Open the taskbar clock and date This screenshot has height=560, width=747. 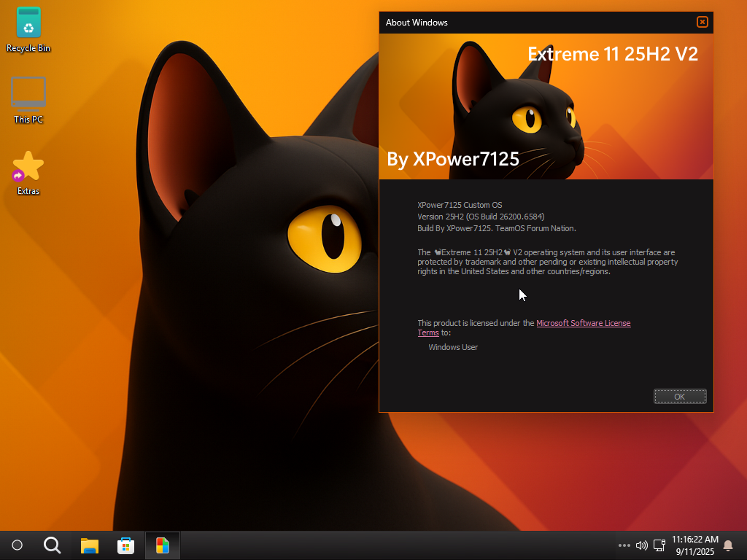[x=695, y=545]
